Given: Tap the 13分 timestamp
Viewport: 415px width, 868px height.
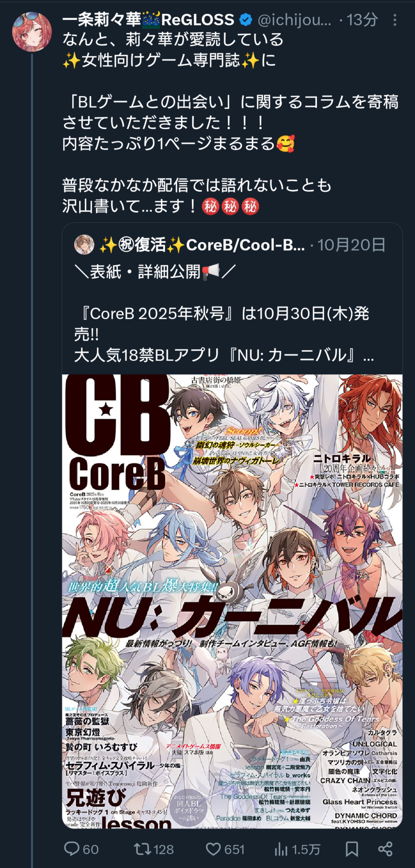Looking at the screenshot, I should (362, 20).
